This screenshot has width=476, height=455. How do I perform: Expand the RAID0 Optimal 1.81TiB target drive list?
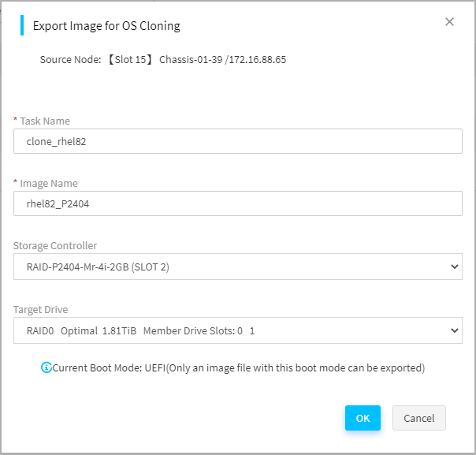[238, 330]
